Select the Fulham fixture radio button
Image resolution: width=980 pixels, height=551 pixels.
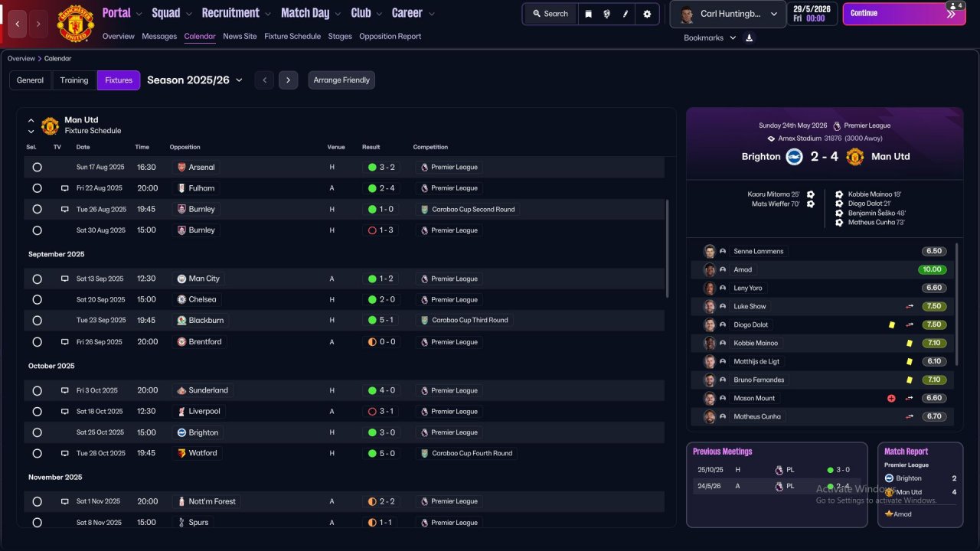click(37, 188)
